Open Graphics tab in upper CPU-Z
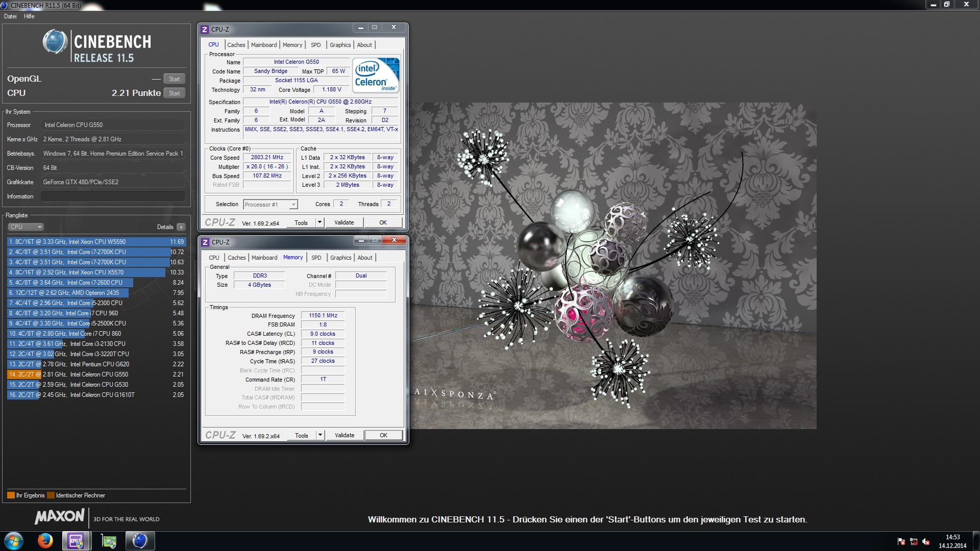This screenshot has height=551, width=980. 340,45
